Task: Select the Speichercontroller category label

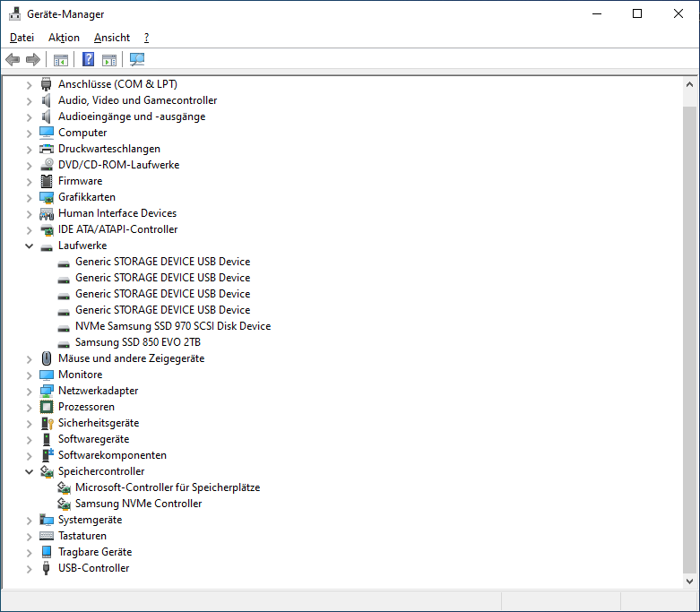Action: click(101, 471)
